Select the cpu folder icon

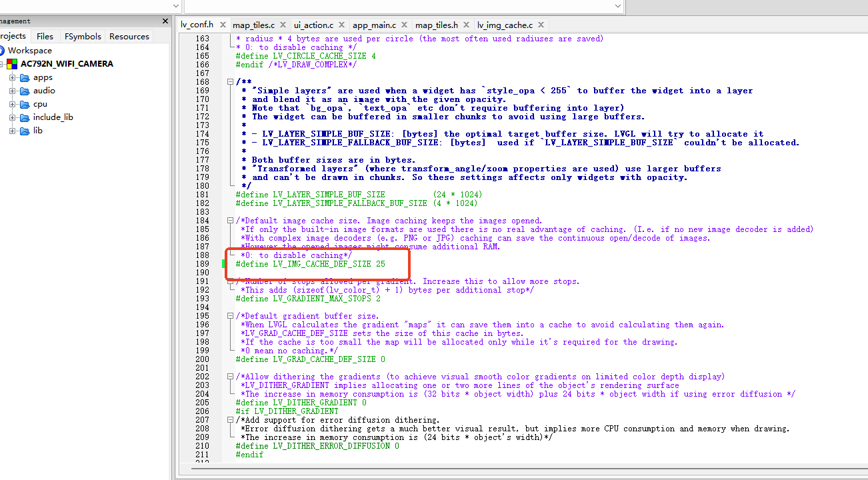coord(25,104)
